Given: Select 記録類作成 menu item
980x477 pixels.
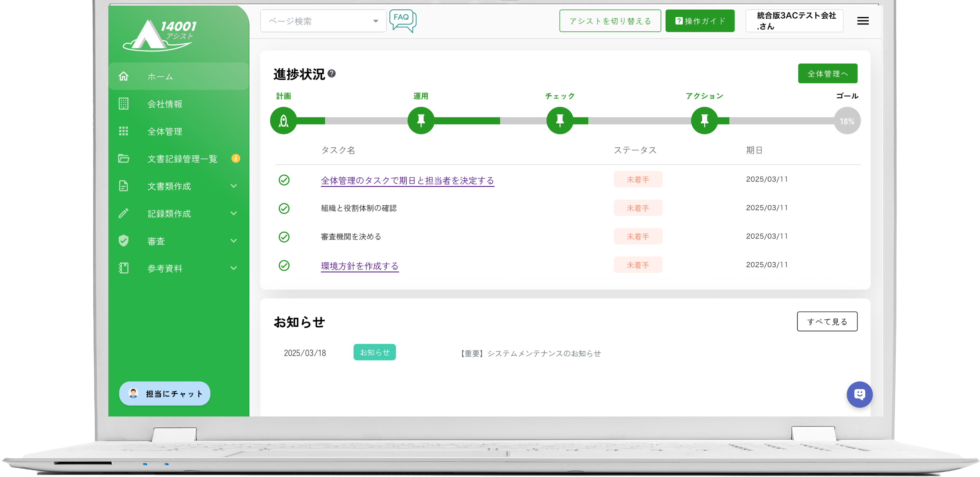Looking at the screenshot, I should 178,213.
